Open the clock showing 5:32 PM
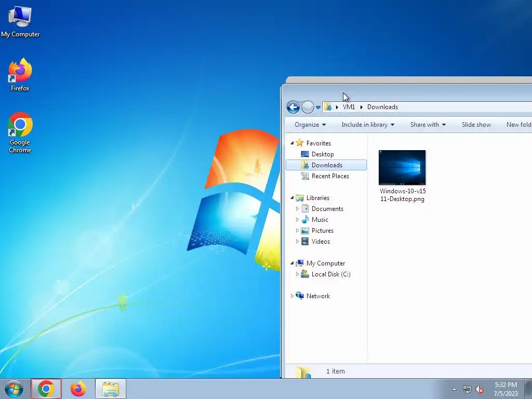This screenshot has width=532, height=399. (x=506, y=389)
